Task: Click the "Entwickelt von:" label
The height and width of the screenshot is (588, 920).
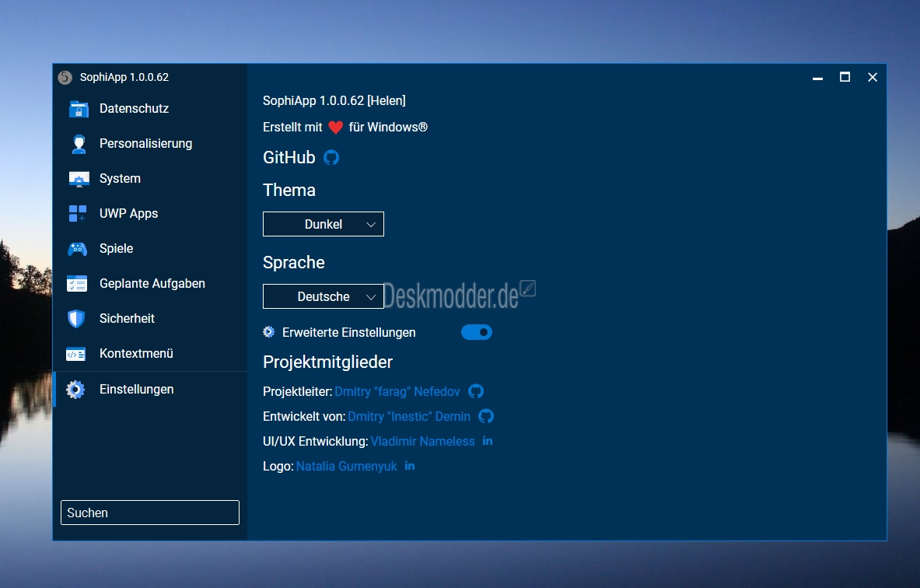Action: [304, 417]
